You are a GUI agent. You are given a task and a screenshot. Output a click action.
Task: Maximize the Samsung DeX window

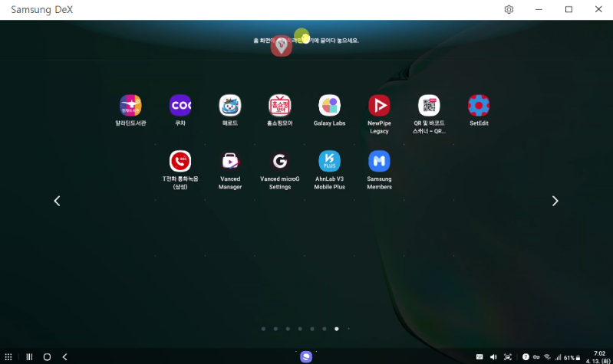(x=569, y=9)
